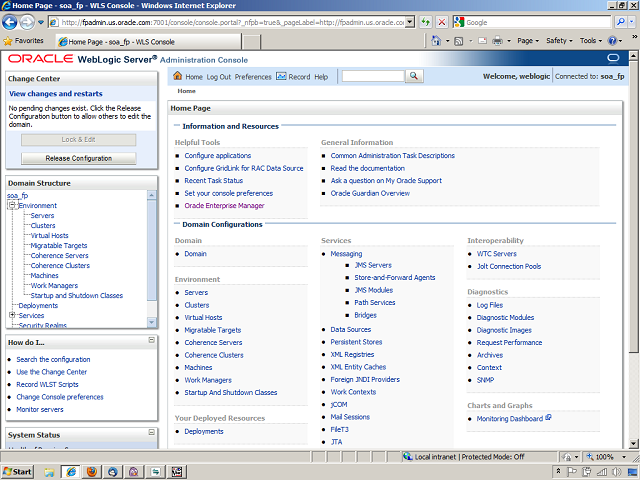640x480 pixels.
Task: Click the JMS Servers link
Action: [x=373, y=265]
